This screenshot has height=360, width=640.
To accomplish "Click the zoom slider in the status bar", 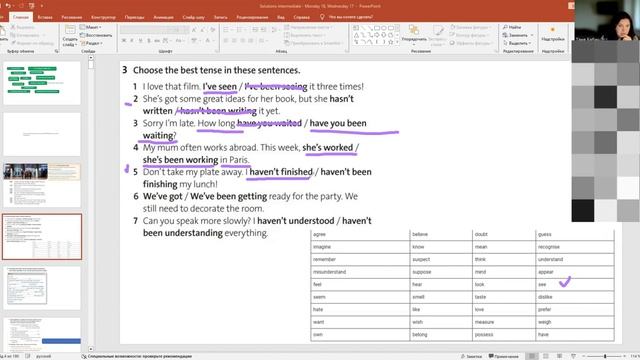I will coord(605,356).
